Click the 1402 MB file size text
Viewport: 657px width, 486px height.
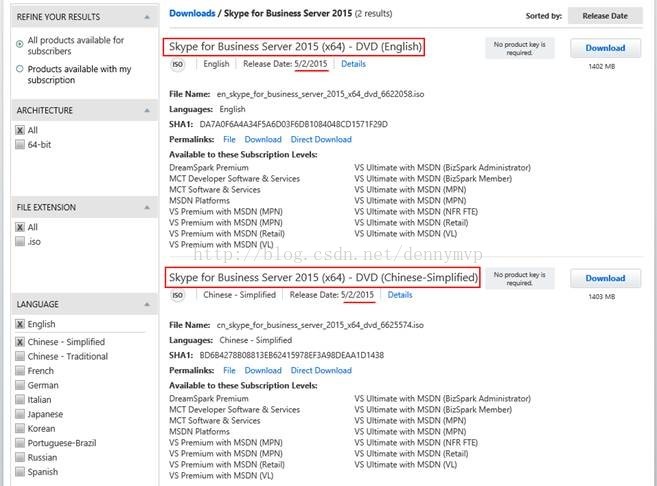602,67
